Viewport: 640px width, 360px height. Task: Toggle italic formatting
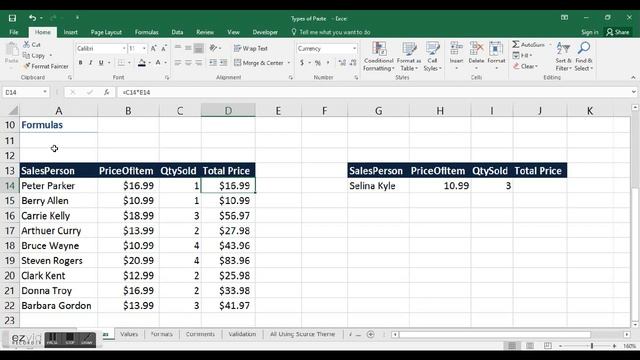point(91,63)
